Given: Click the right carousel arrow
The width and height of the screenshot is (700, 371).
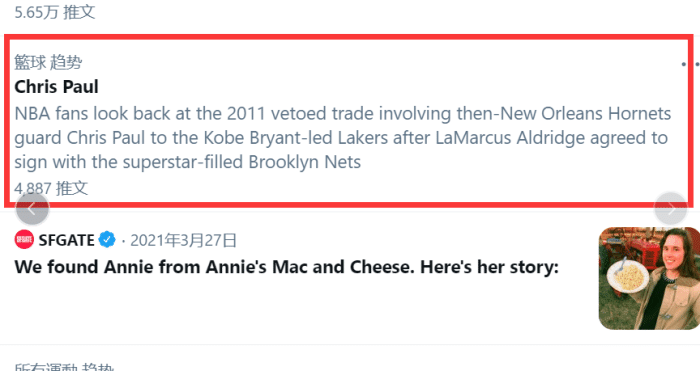Looking at the screenshot, I should 671,208.
